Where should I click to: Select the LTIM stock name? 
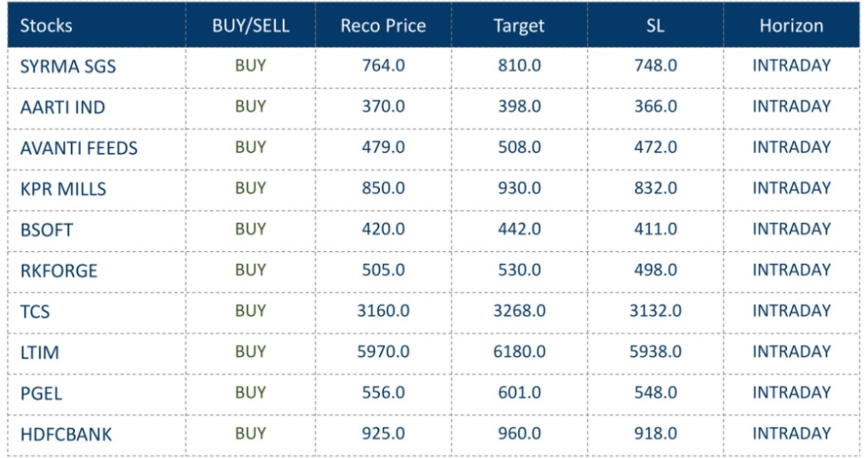tap(39, 352)
